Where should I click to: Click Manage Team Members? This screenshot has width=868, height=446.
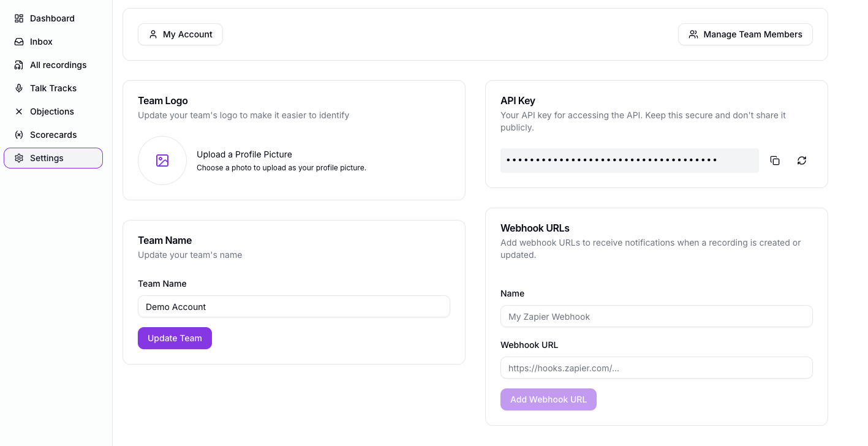coord(745,34)
